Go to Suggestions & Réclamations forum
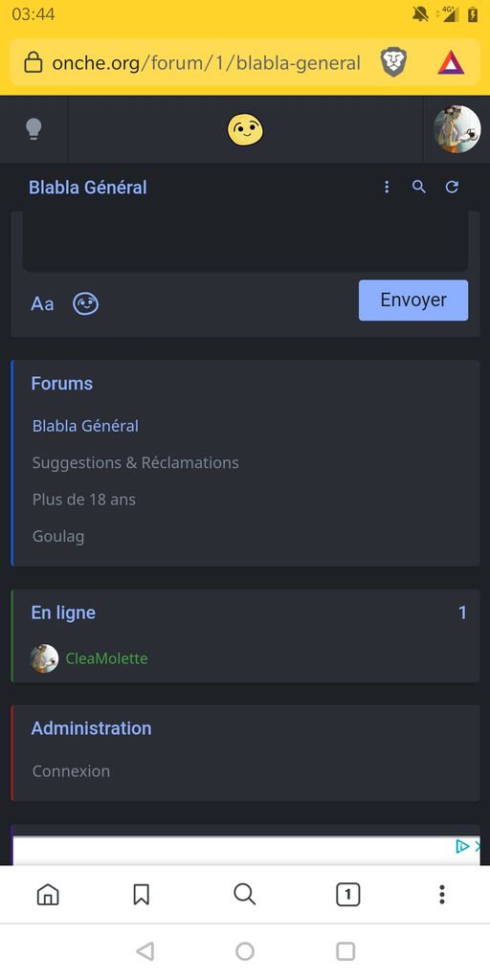Image resolution: width=490 pixels, height=980 pixels. click(136, 463)
